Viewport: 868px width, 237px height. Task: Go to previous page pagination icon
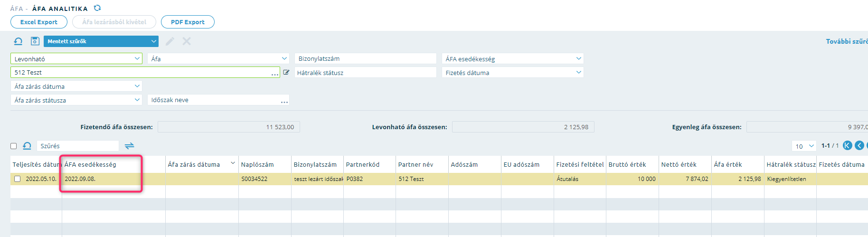pyautogui.click(x=859, y=145)
